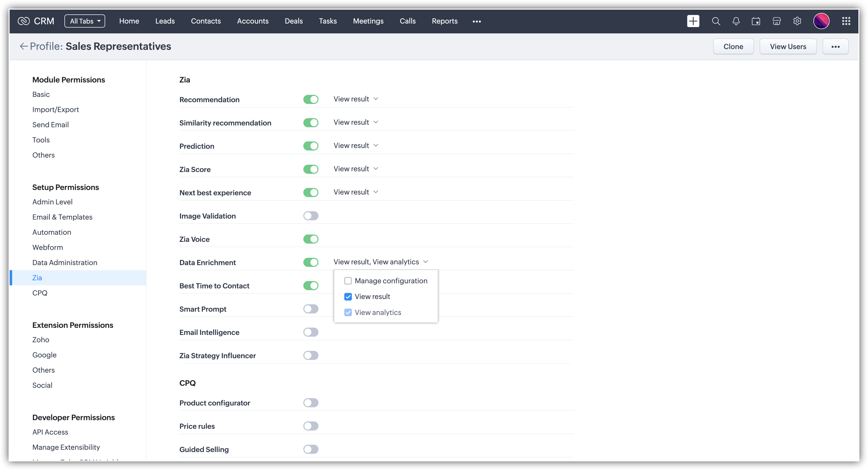Turn off Best Time to Contact toggle

pyautogui.click(x=311, y=286)
